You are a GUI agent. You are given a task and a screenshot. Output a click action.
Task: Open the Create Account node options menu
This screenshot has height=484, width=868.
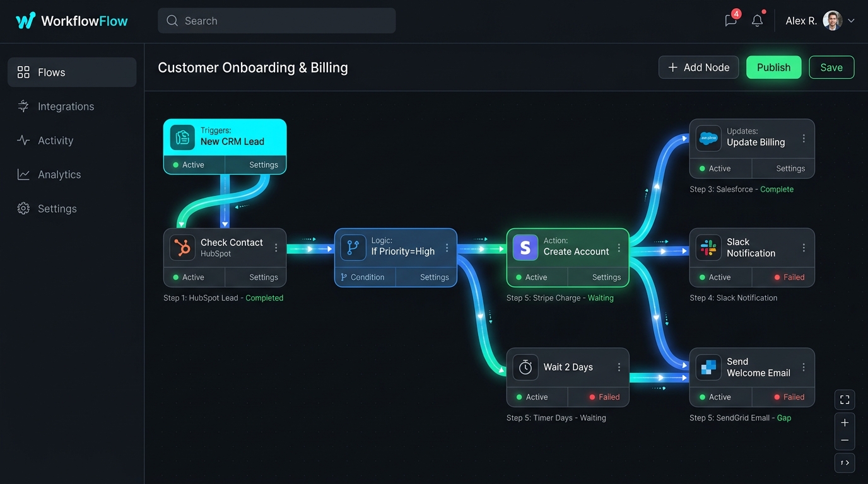click(619, 248)
